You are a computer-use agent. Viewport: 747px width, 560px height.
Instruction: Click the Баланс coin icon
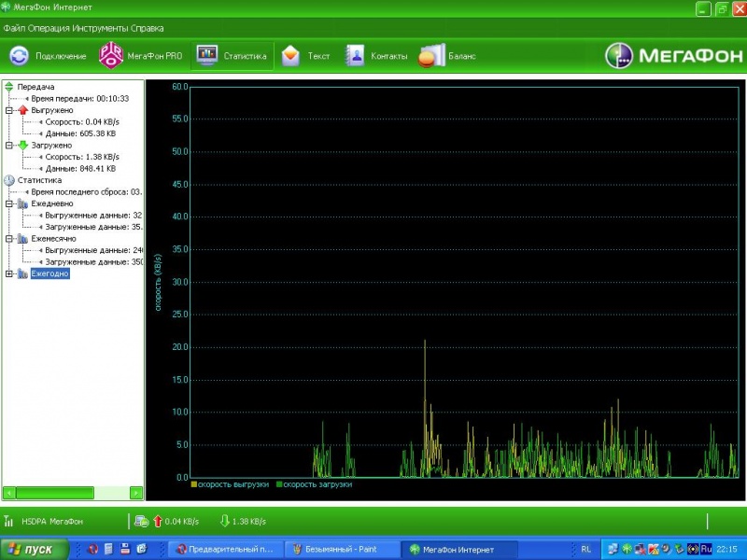pos(431,56)
